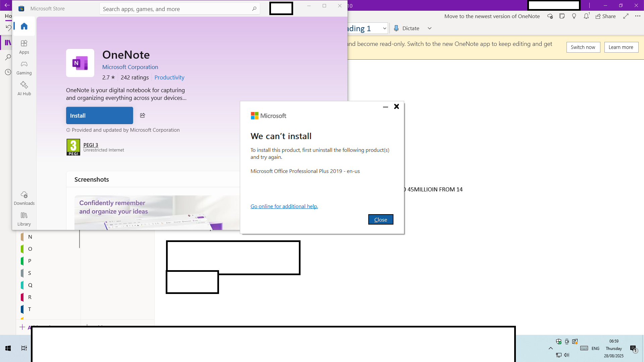The width and height of the screenshot is (644, 362).
Task: Open the clock and calendar flyout
Action: 614,348
